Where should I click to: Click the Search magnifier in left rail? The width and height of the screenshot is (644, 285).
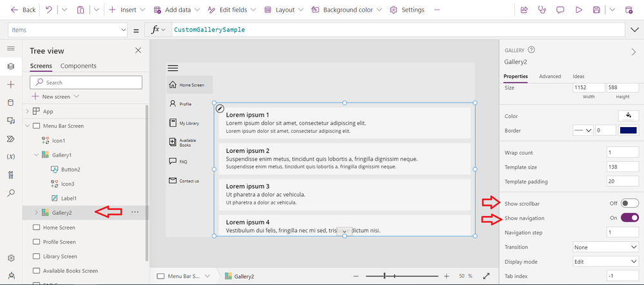click(x=11, y=193)
